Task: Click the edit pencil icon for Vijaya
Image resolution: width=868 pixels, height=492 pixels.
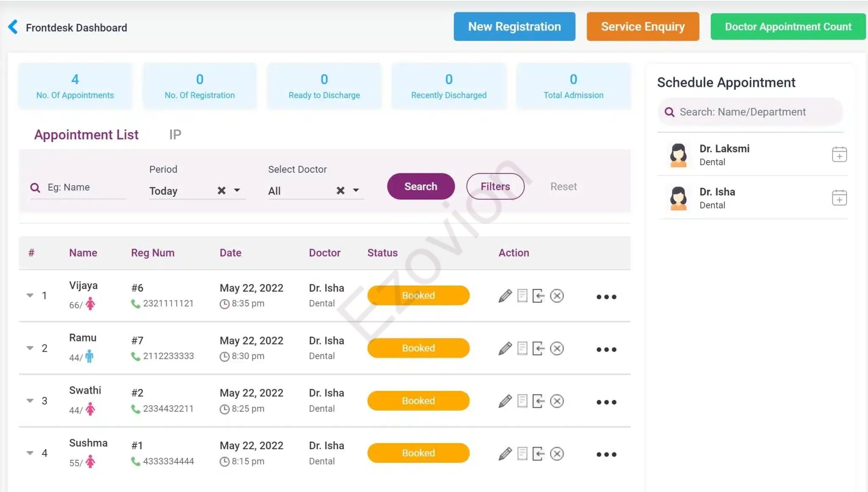Action: (x=505, y=296)
